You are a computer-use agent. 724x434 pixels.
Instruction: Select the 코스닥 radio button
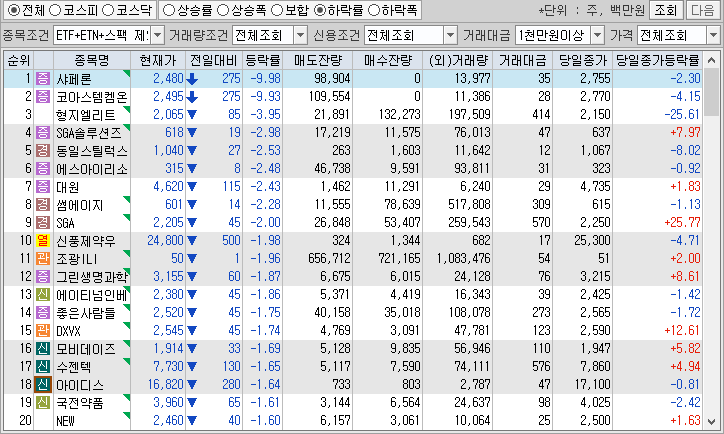108,10
